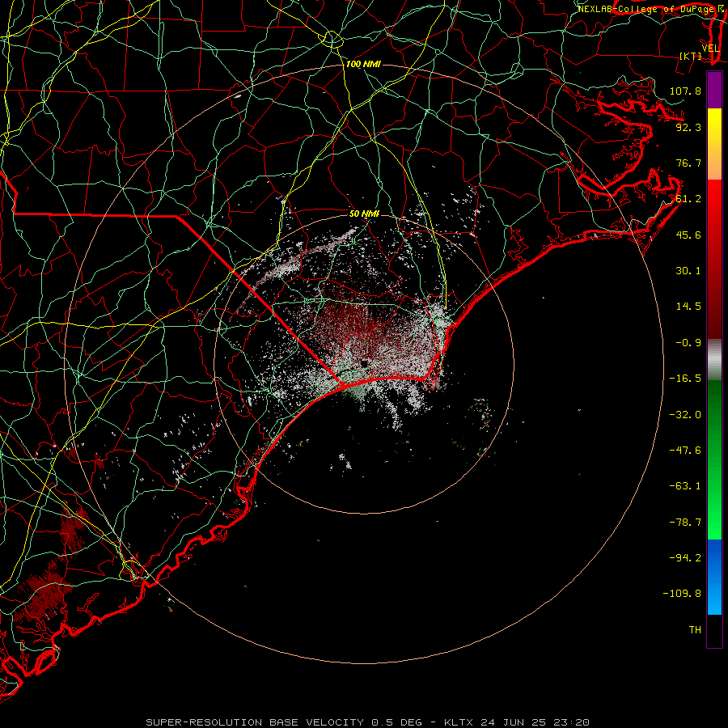Select the -94.2 legend value

685,558
